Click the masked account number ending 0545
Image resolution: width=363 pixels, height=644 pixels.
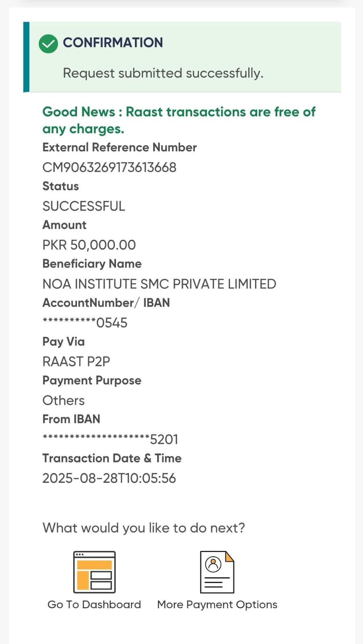[85, 323]
